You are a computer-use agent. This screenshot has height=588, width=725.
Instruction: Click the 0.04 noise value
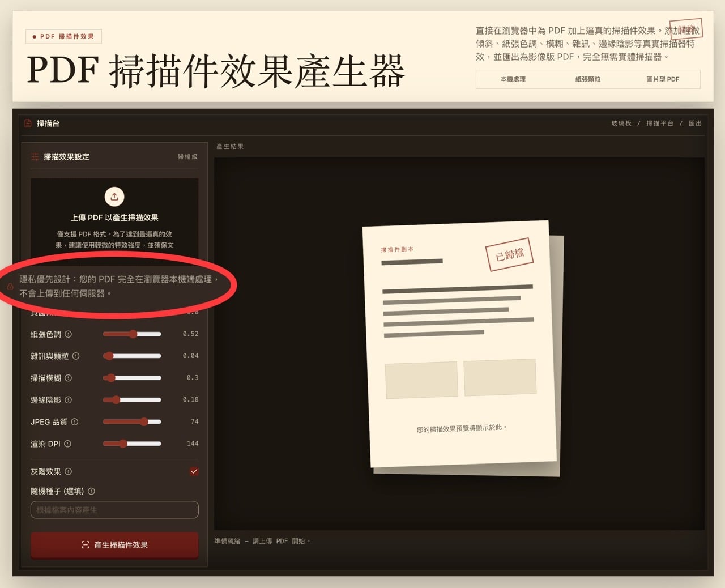190,356
